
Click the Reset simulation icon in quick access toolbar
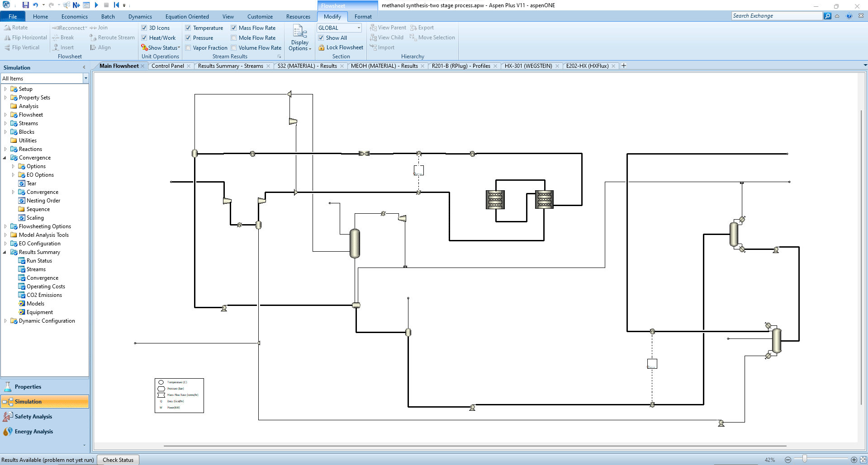click(x=116, y=5)
